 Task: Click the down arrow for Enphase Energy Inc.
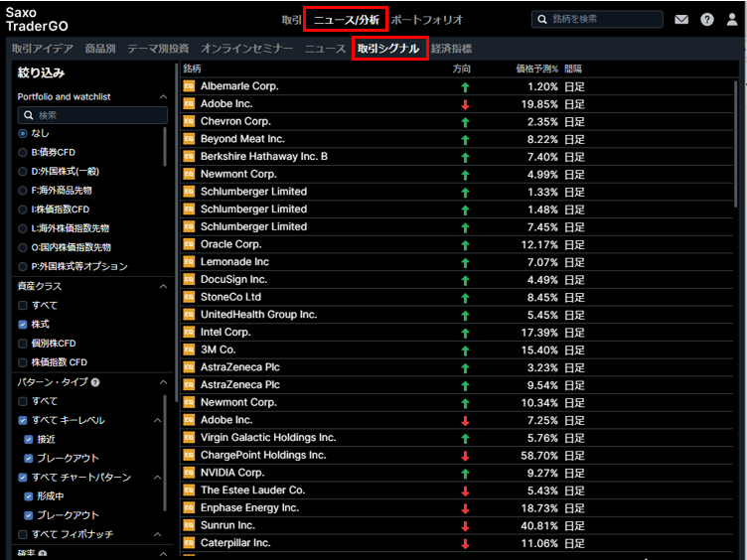(x=466, y=508)
